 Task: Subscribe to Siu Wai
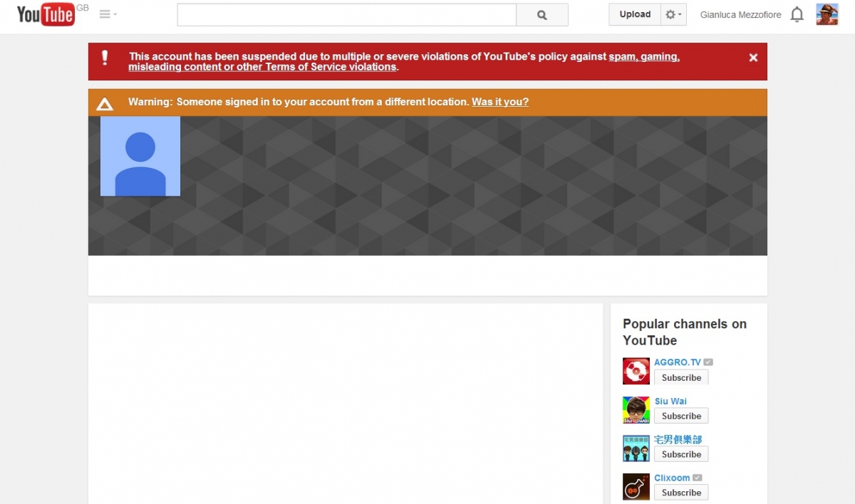(681, 416)
